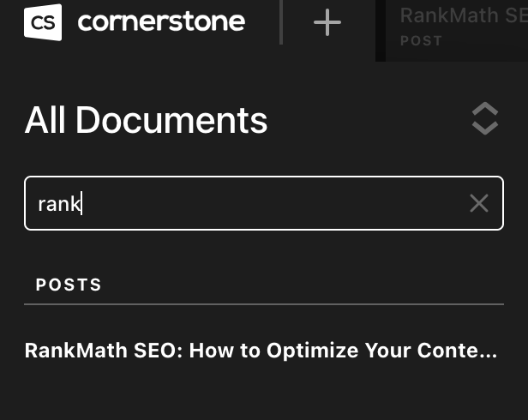Click the divider line beneath the POSTS header
This screenshot has width=528, height=420.
(264, 304)
